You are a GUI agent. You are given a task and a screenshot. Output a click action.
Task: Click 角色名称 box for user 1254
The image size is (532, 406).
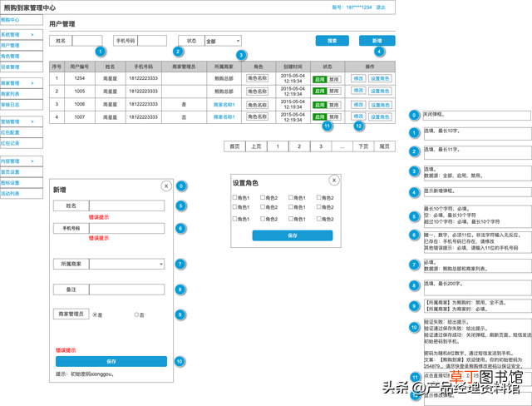pos(257,78)
